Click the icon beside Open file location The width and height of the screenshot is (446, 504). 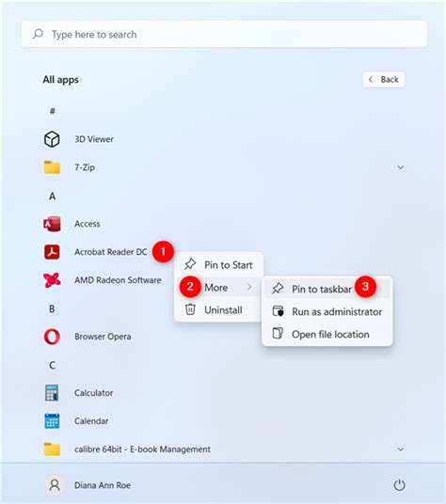pos(278,334)
